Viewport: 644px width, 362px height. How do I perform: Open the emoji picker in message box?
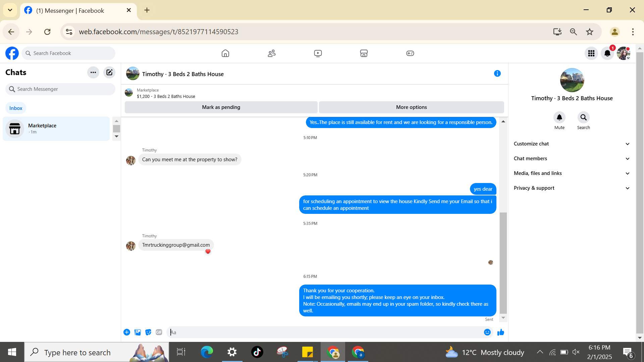(487, 332)
